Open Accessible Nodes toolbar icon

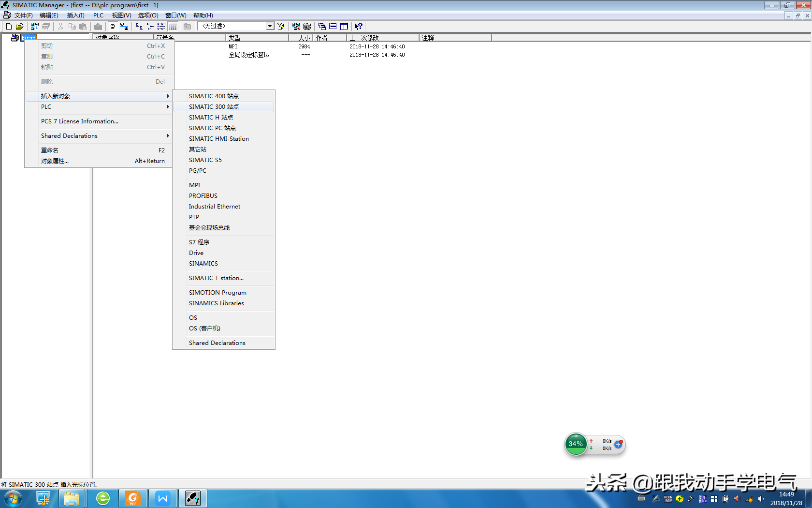coord(34,27)
